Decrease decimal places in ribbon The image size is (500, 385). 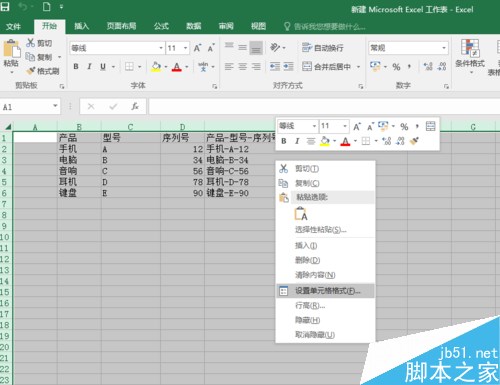click(442, 67)
